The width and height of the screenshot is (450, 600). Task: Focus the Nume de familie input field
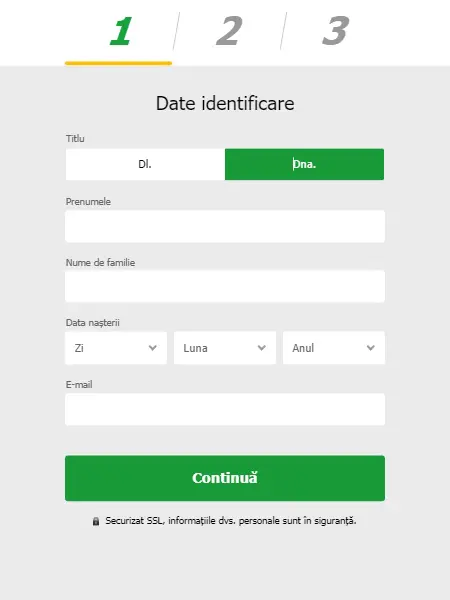coord(225,286)
